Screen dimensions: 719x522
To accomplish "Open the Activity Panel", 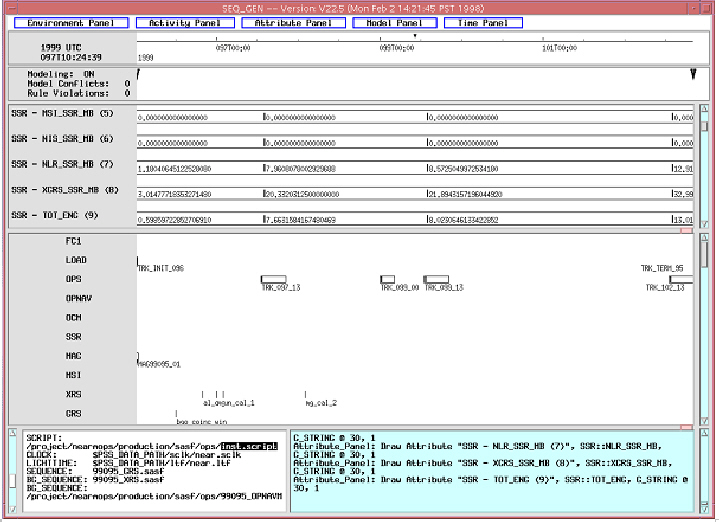I will click(x=184, y=23).
